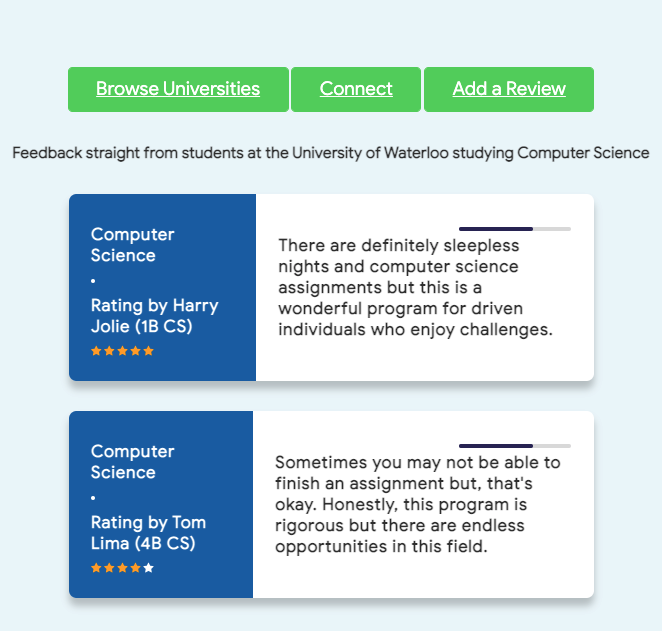Click the empty white star in Tom Lima's rating
Viewport: 662px width, 631px height.
pyautogui.click(x=149, y=568)
